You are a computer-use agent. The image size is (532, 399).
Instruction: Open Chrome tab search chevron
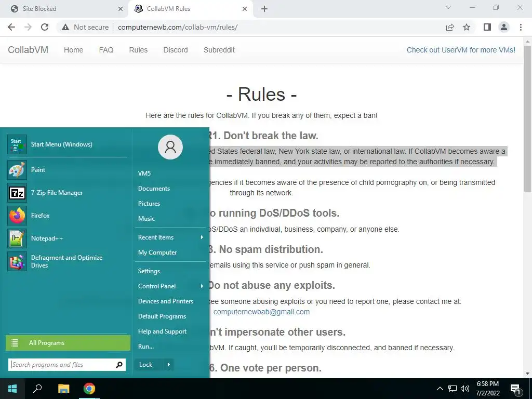[x=448, y=7]
